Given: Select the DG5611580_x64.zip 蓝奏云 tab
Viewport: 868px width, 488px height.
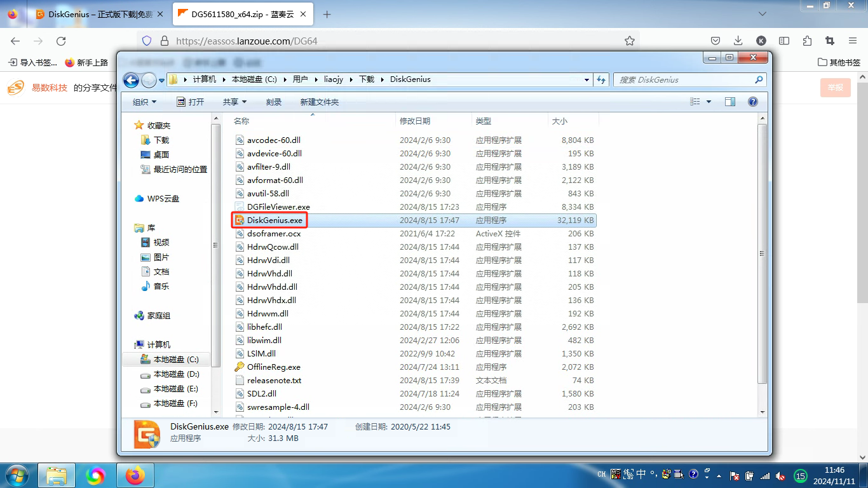Looking at the screenshot, I should (241, 14).
